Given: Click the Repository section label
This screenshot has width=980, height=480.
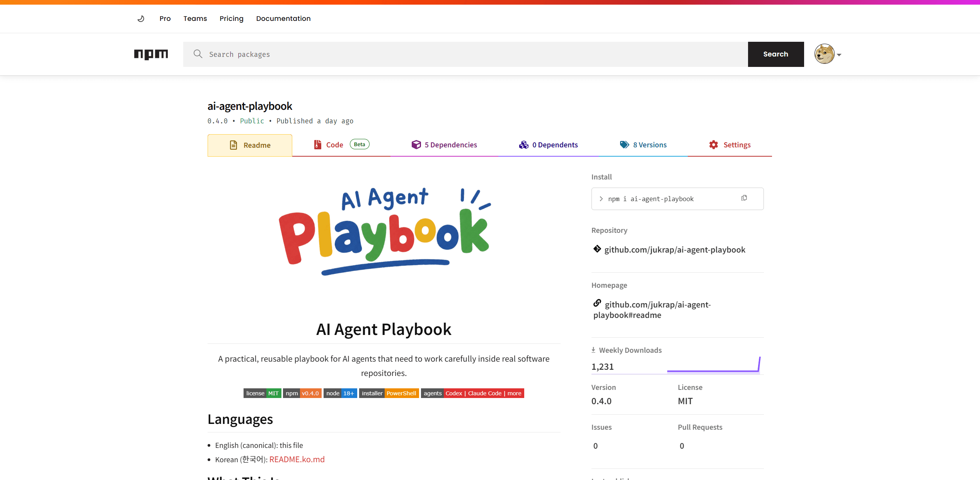Looking at the screenshot, I should pyautogui.click(x=609, y=230).
